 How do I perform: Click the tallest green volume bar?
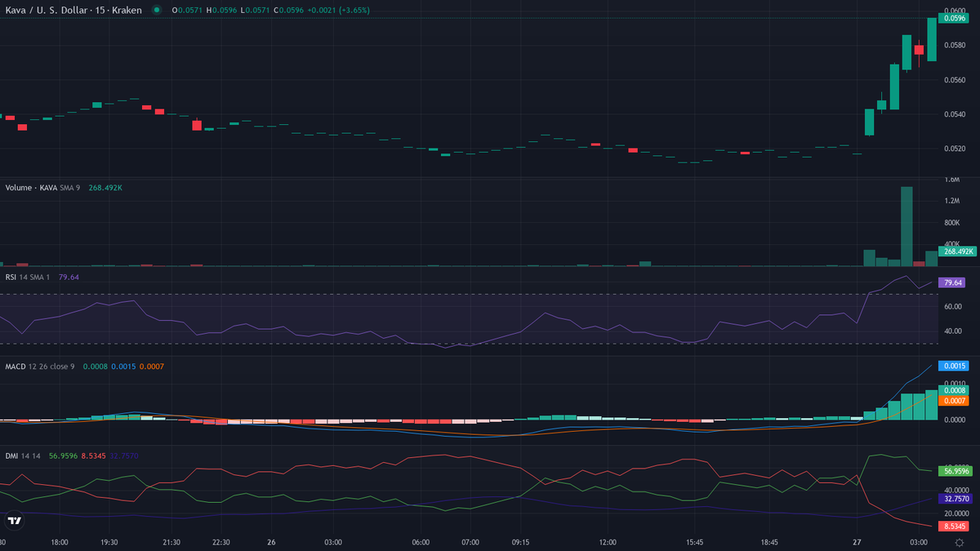pyautogui.click(x=906, y=226)
